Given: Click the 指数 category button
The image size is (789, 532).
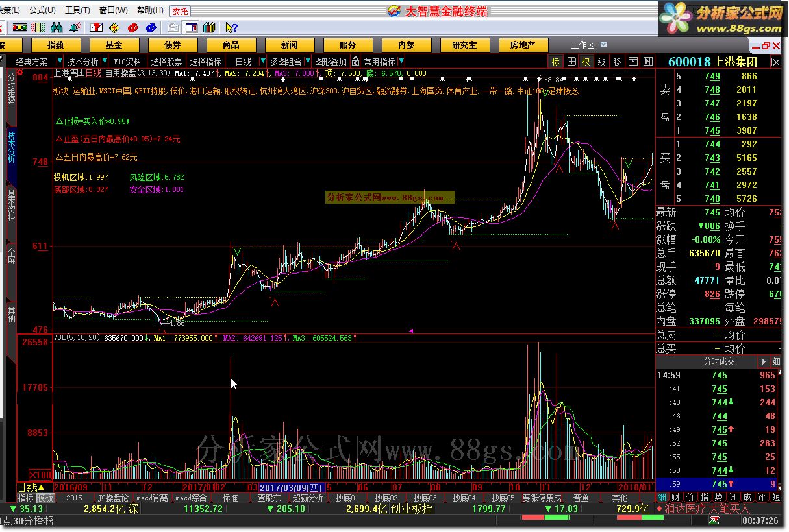Looking at the screenshot, I should click(56, 45).
